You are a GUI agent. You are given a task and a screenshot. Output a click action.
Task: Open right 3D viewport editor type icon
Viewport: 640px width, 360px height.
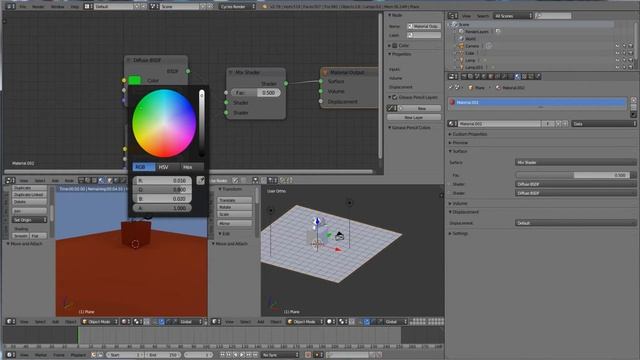(x=215, y=321)
